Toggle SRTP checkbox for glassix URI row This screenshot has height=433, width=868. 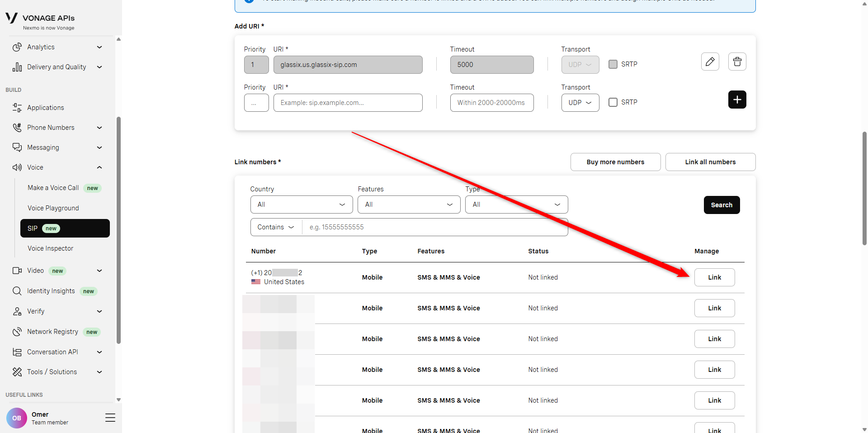(613, 64)
